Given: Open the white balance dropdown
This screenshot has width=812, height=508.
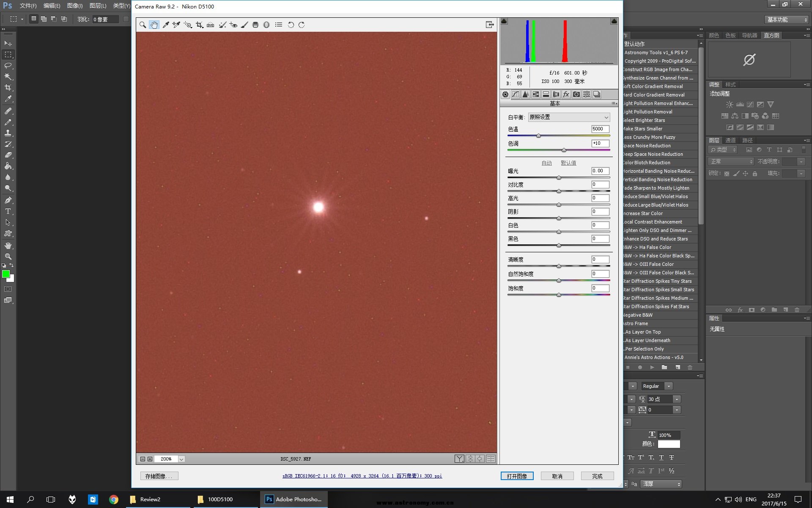Looking at the screenshot, I should (x=569, y=117).
